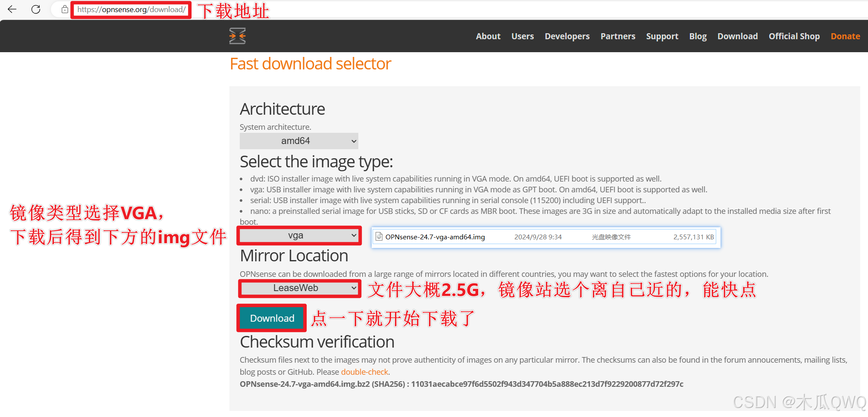This screenshot has height=417, width=868.
Task: Click the 'serial: USB installer image' bullet
Action: click(448, 200)
